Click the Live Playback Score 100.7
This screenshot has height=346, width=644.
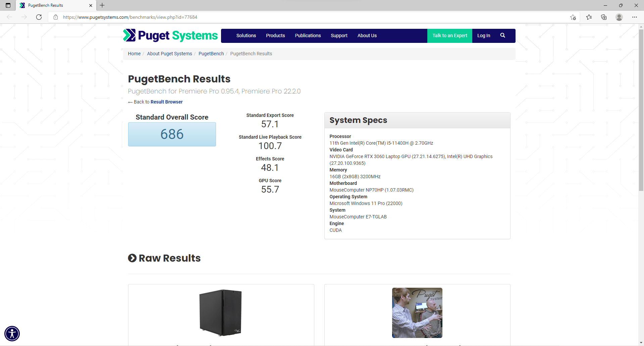270,146
